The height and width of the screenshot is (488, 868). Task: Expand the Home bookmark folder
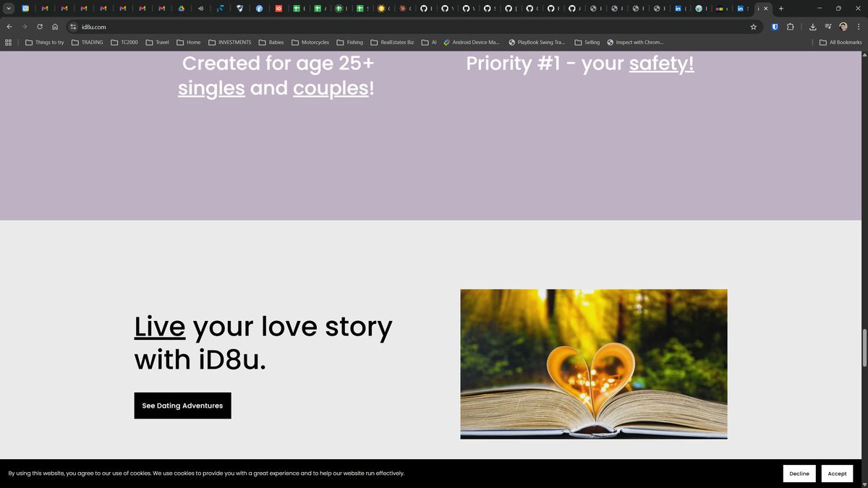point(189,43)
